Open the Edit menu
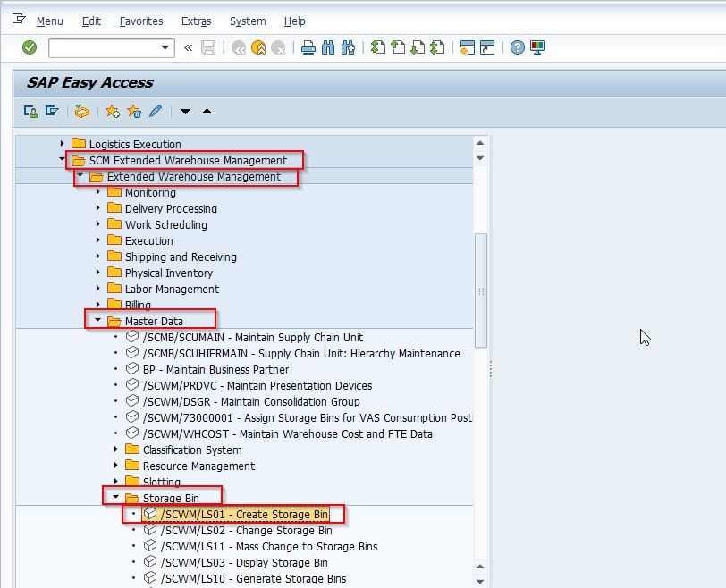 point(91,21)
